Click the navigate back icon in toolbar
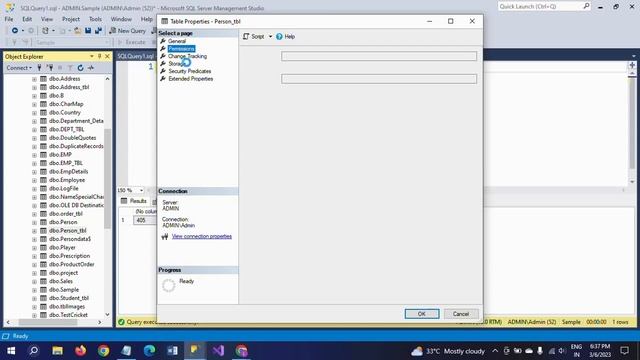 (15, 31)
